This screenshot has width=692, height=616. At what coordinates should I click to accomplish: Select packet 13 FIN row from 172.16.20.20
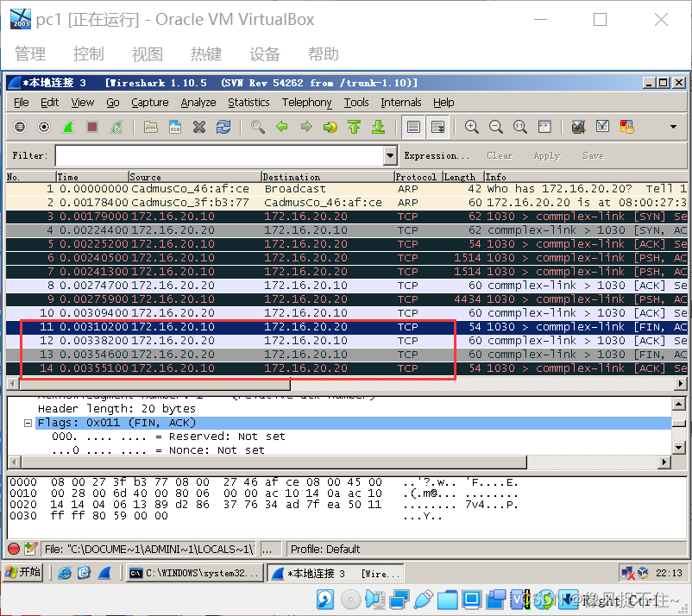pos(347,355)
